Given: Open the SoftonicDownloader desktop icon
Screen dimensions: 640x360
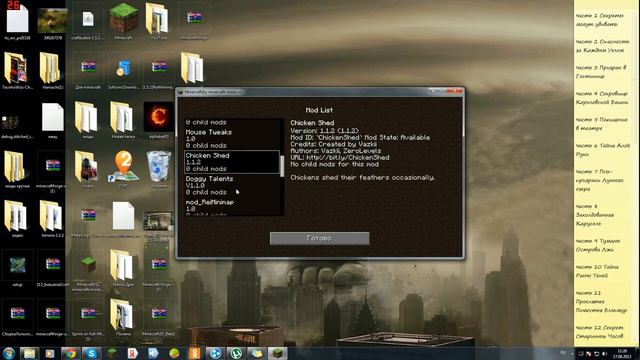Looking at the screenshot, I should (123, 71).
